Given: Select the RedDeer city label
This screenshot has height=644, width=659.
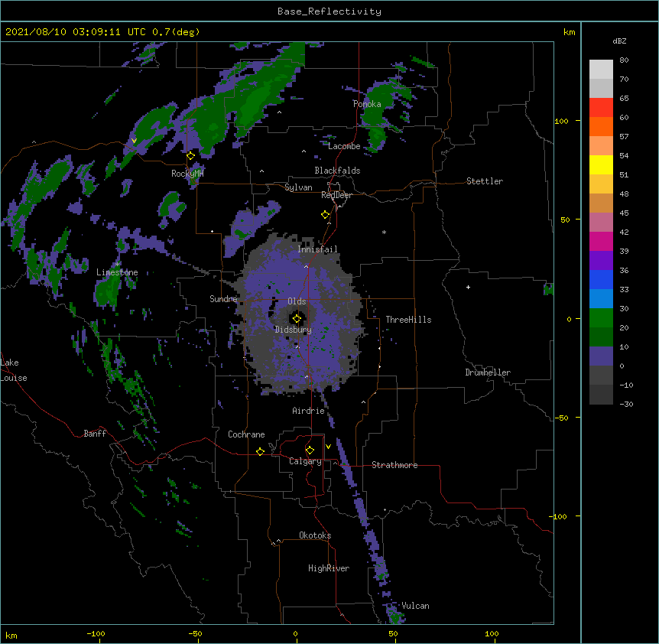Looking at the screenshot, I should (x=336, y=196).
